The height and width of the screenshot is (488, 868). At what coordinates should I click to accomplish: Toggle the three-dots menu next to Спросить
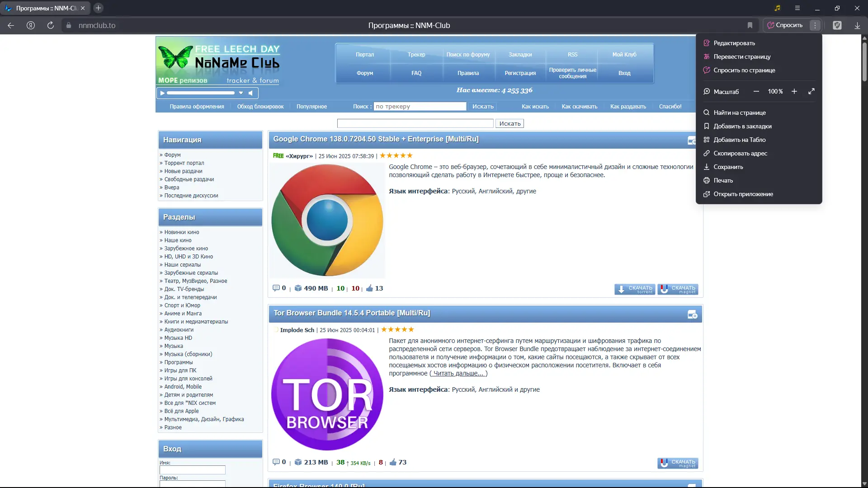point(815,25)
